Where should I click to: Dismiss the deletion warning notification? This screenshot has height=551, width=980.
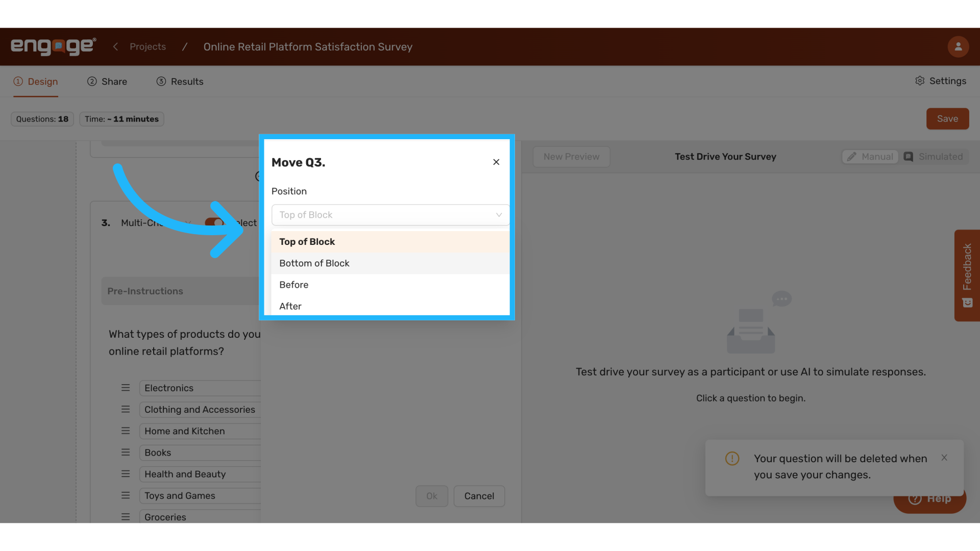pyautogui.click(x=944, y=458)
